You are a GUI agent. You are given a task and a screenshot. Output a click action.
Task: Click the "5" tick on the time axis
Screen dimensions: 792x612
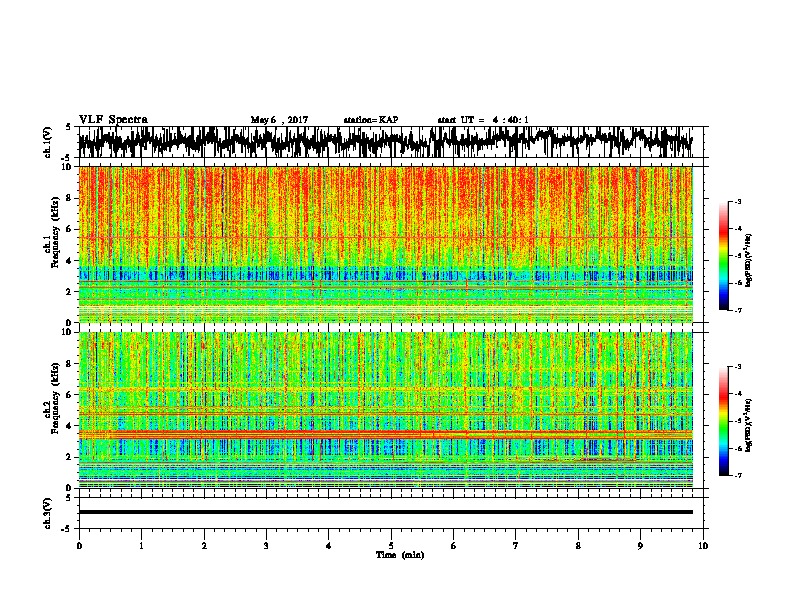coord(391,546)
